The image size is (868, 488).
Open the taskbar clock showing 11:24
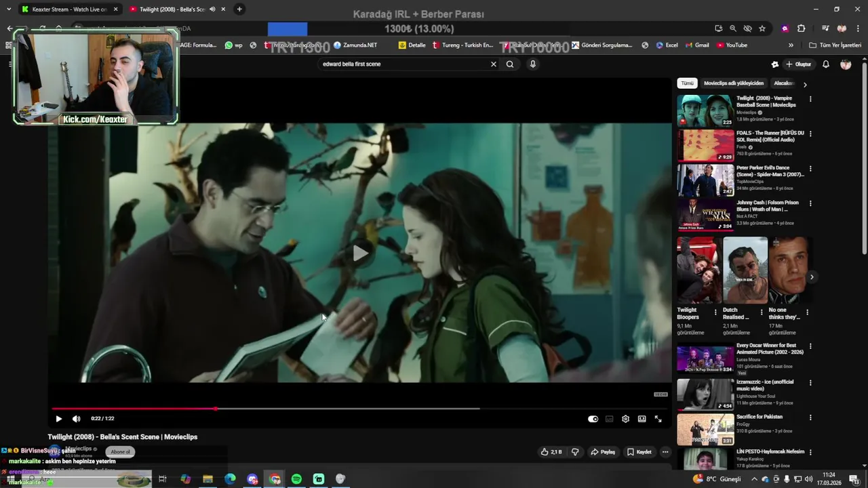828,479
